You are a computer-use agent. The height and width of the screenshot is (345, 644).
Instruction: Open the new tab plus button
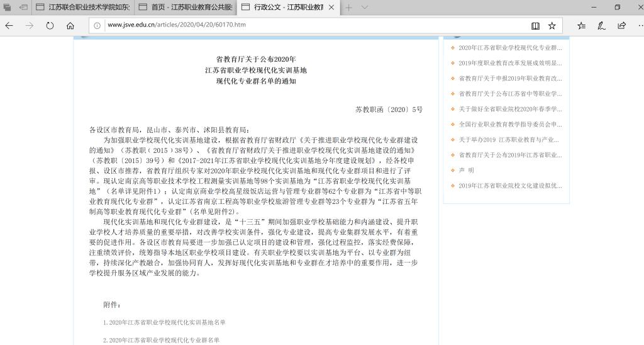tap(348, 8)
